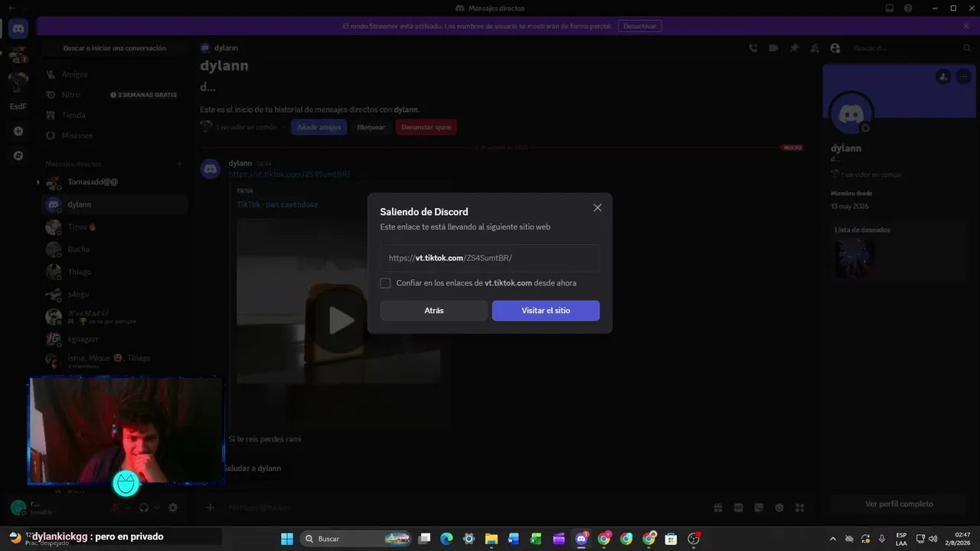
Task: Dismiss the Streamer mode banner
Action: pyautogui.click(x=966, y=26)
